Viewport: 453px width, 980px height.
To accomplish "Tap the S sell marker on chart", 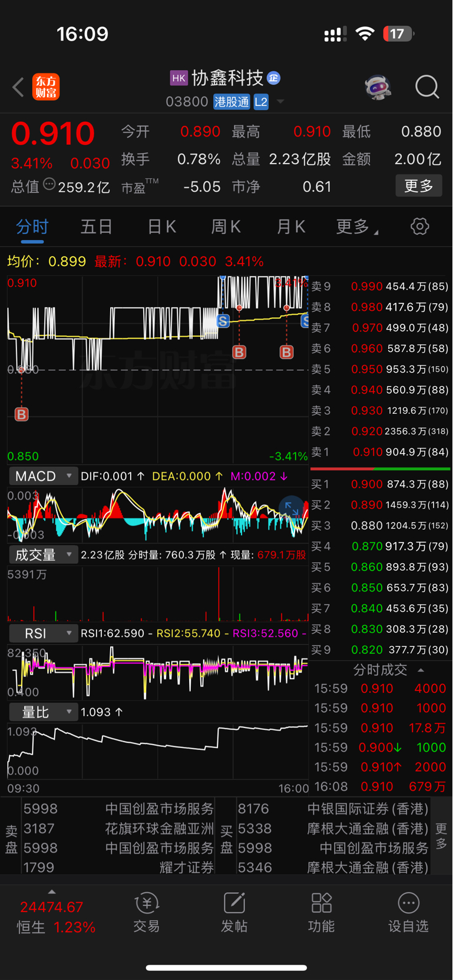I will point(223,321).
